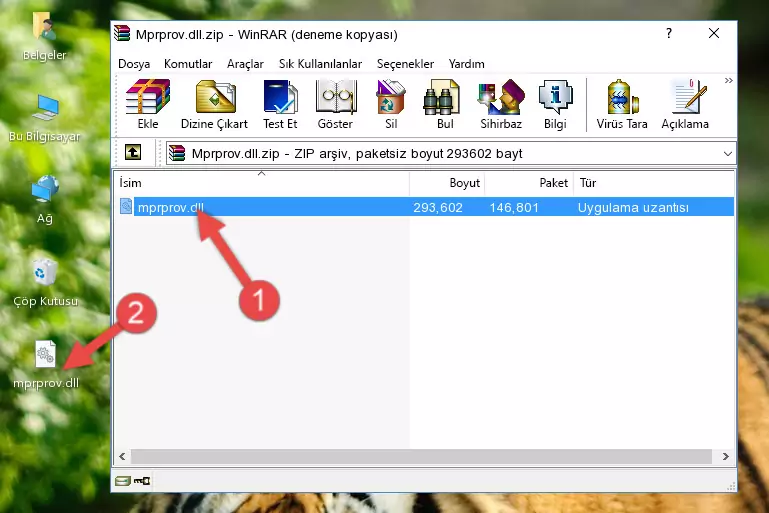Click the Dizine Çıkart extract icon
Viewport: 769px width, 513px height.
coord(214,104)
